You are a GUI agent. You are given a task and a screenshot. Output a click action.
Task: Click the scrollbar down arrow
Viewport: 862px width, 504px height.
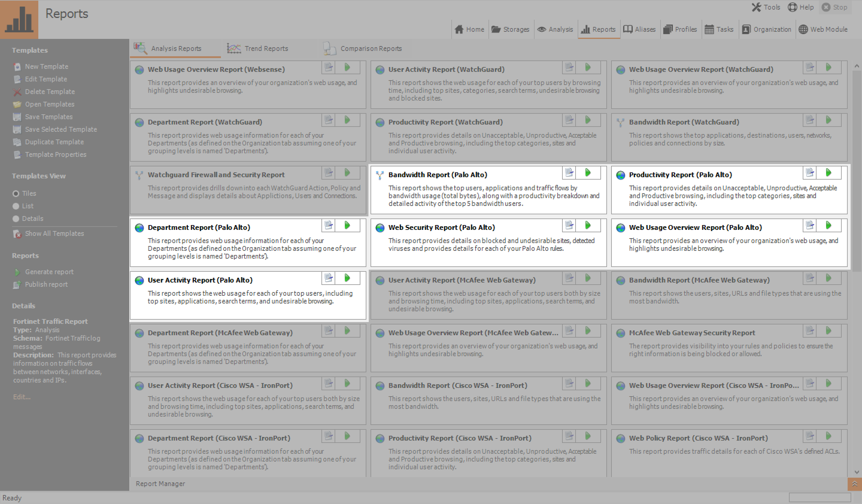pos(857,472)
